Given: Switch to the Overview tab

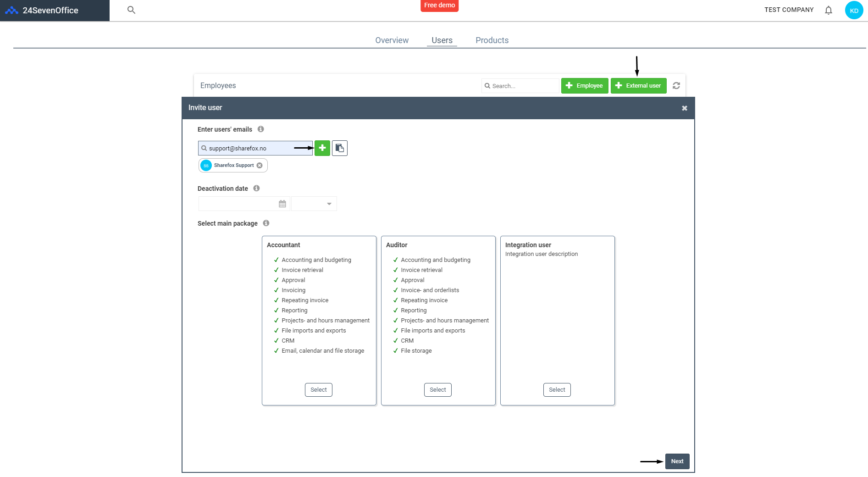Looking at the screenshot, I should pos(392,40).
